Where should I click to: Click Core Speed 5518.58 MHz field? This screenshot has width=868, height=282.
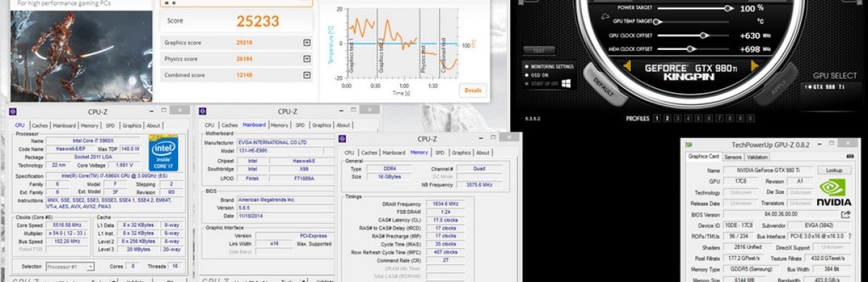coord(68,224)
